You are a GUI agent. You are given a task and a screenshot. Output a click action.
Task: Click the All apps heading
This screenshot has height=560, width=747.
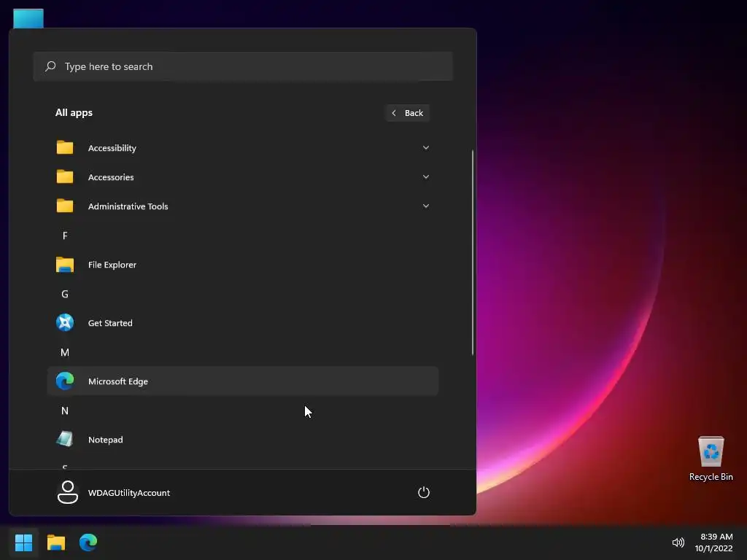pyautogui.click(x=74, y=113)
